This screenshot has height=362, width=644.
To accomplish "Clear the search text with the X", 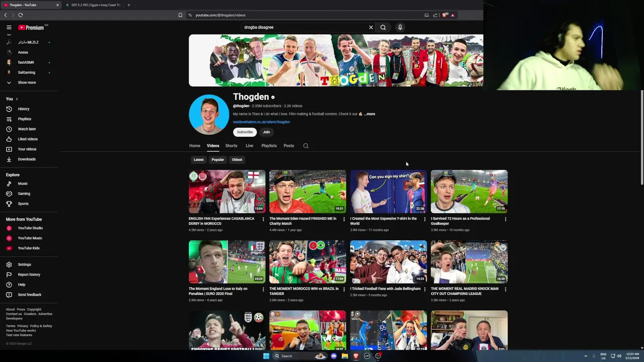I will pyautogui.click(x=371, y=27).
